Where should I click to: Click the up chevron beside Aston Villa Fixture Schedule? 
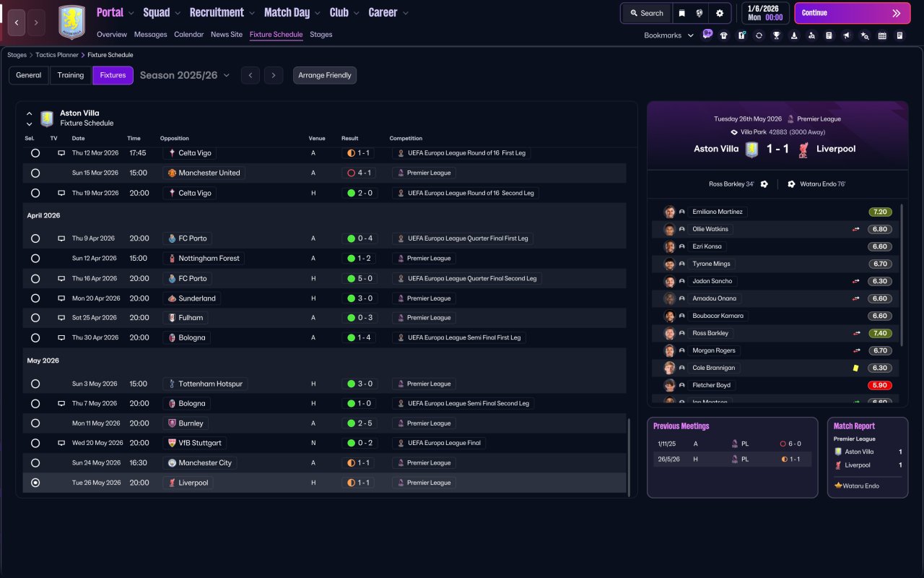point(30,113)
